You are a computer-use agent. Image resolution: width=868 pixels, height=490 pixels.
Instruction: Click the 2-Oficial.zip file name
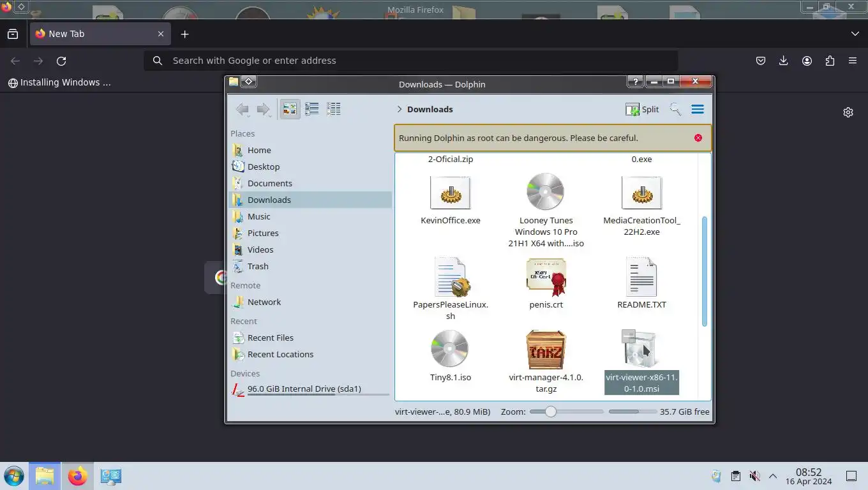[451, 159]
